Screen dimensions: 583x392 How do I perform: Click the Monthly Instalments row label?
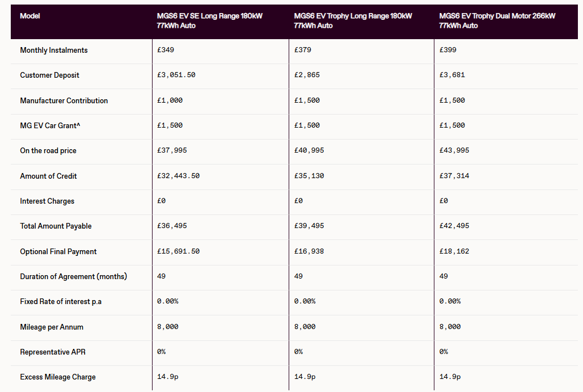click(54, 50)
